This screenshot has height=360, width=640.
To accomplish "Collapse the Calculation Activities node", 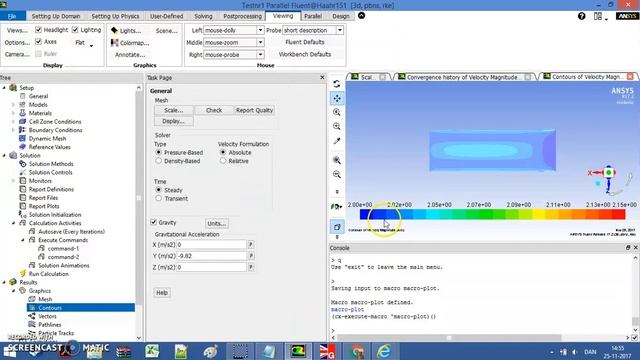I will point(13,223).
